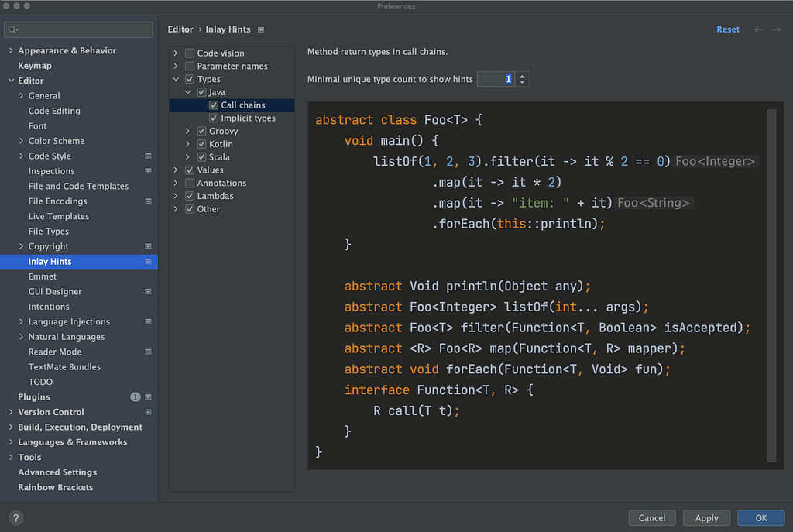The width and height of the screenshot is (793, 532).
Task: Toggle the Kotlin checkbox
Action: [202, 144]
